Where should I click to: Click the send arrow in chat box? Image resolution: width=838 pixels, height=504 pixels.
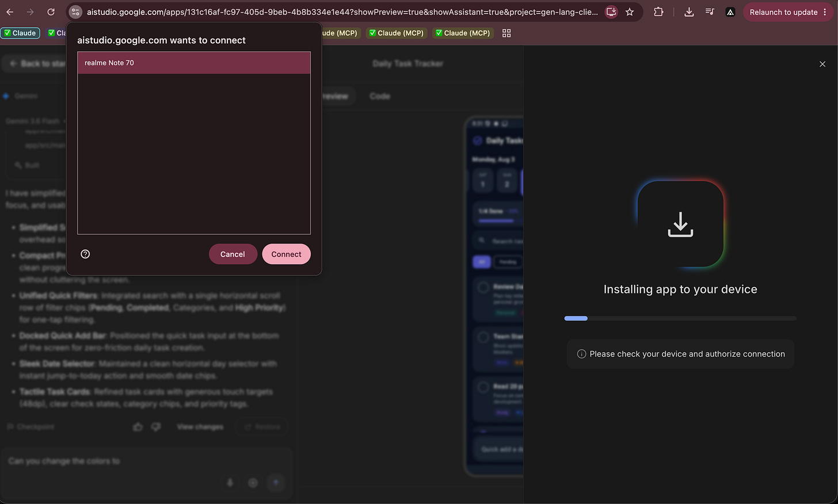coord(276,483)
